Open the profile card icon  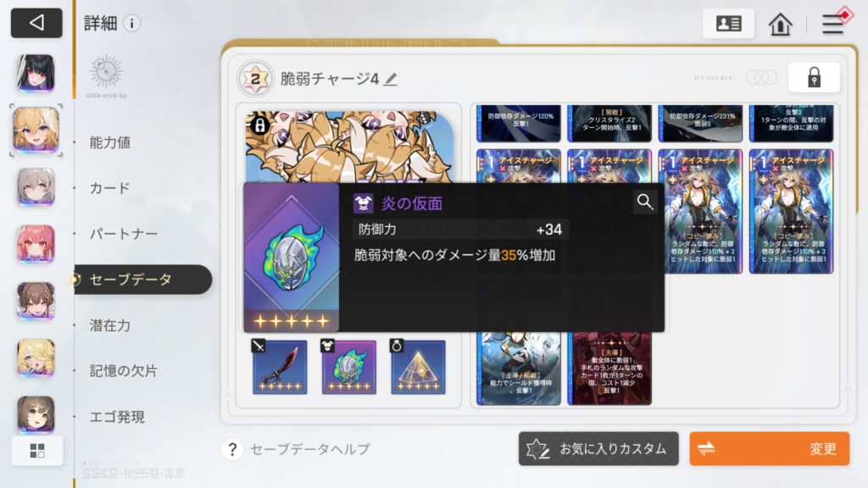728,23
